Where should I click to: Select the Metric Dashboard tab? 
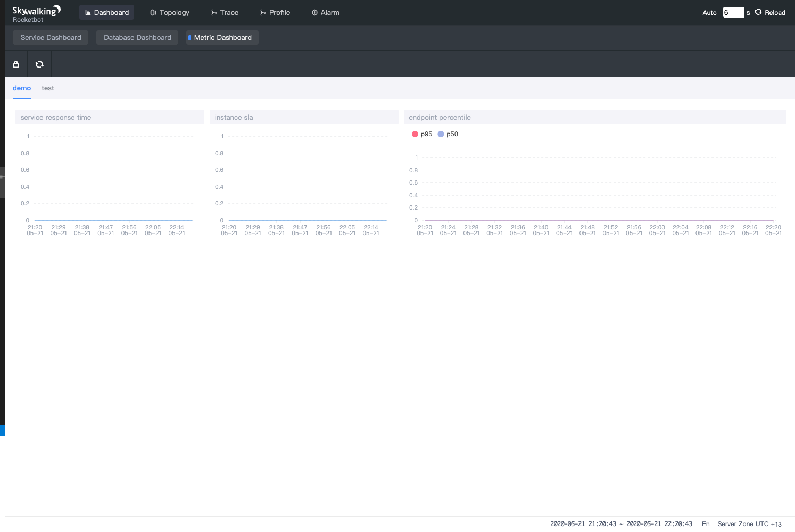tap(222, 37)
